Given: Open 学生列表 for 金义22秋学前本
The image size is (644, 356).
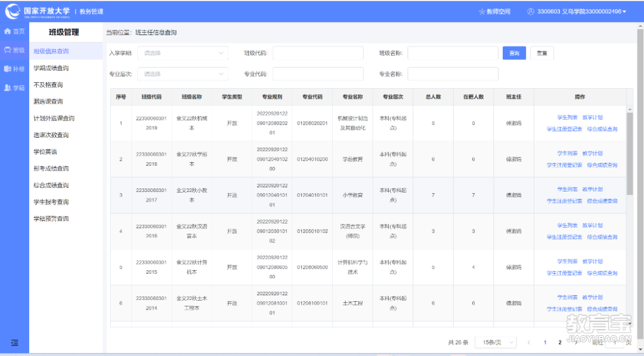Looking at the screenshot, I should pyautogui.click(x=567, y=153).
